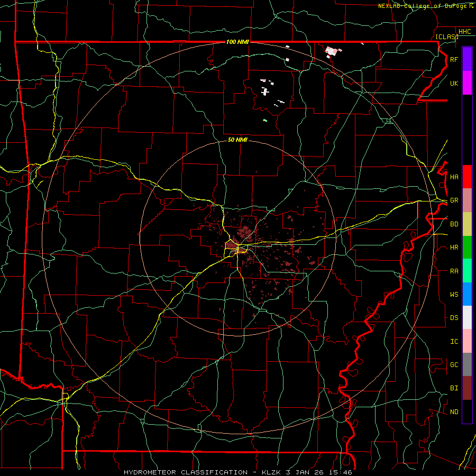Click the magenta UK legend color swatch

(467, 83)
